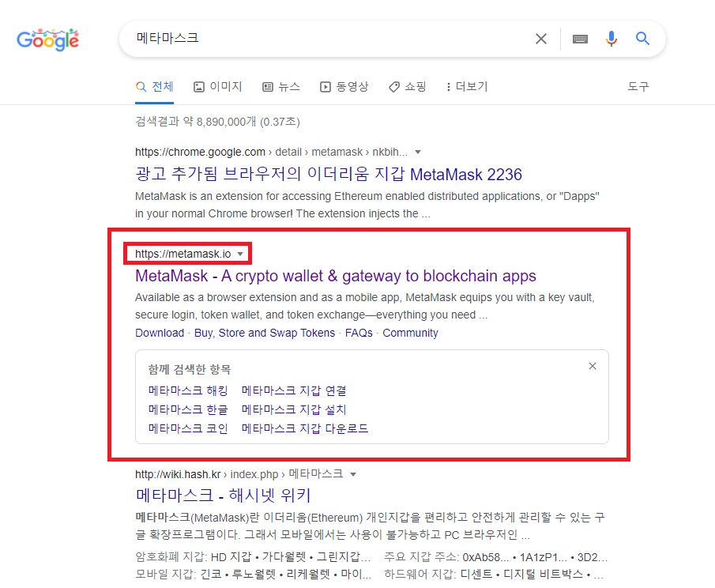Switch to the 동영상 tab
The width and height of the screenshot is (715, 588).
point(344,87)
